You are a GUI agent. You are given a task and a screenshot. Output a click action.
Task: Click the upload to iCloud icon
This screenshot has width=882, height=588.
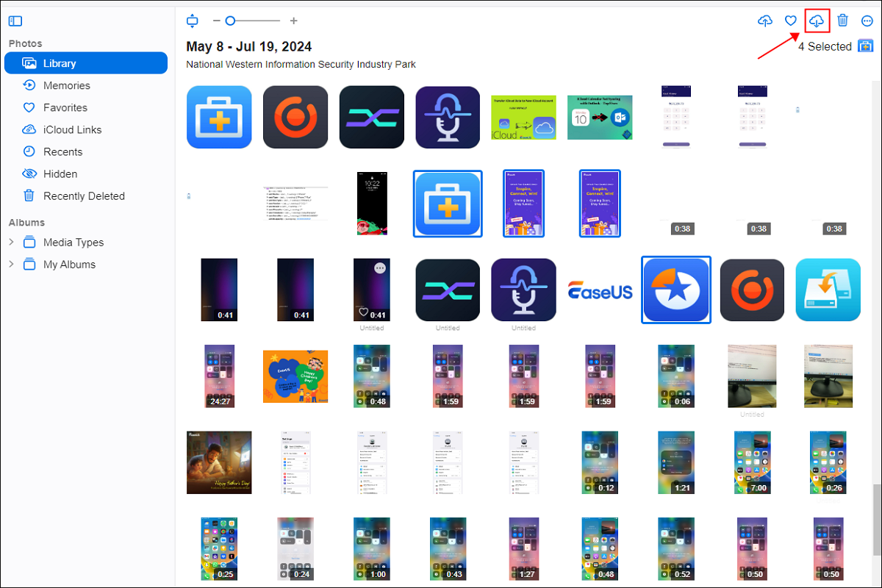765,21
